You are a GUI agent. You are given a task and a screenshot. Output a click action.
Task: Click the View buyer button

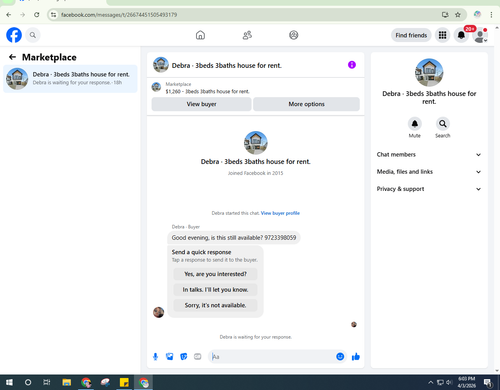click(x=201, y=104)
